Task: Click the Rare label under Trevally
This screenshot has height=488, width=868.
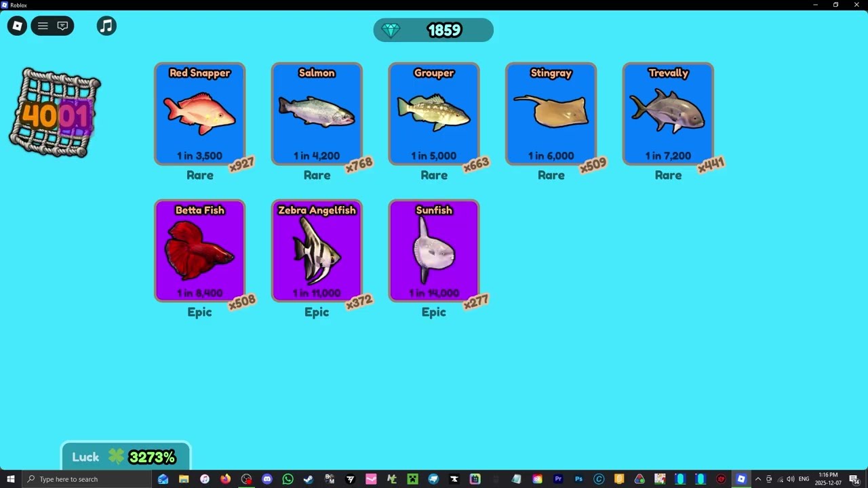Action: [x=668, y=175]
